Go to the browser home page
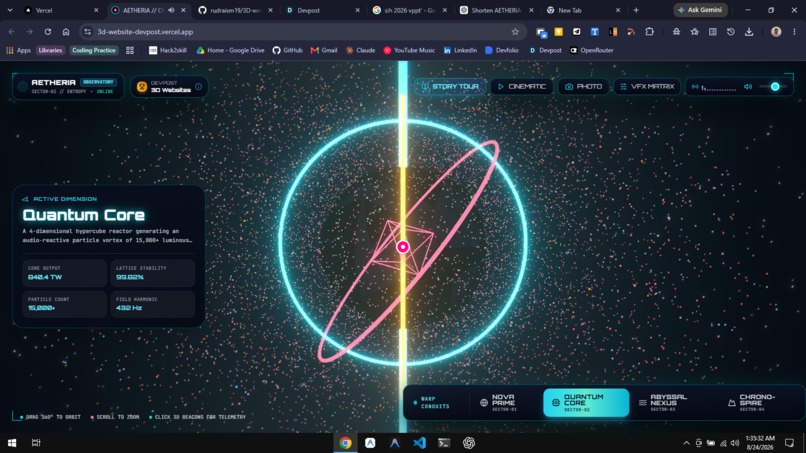806x453 pixels. [66, 32]
